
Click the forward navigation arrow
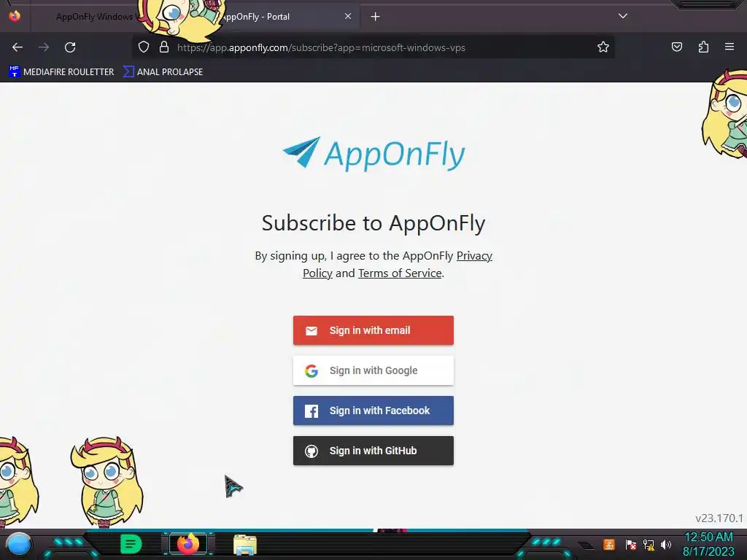click(x=44, y=47)
